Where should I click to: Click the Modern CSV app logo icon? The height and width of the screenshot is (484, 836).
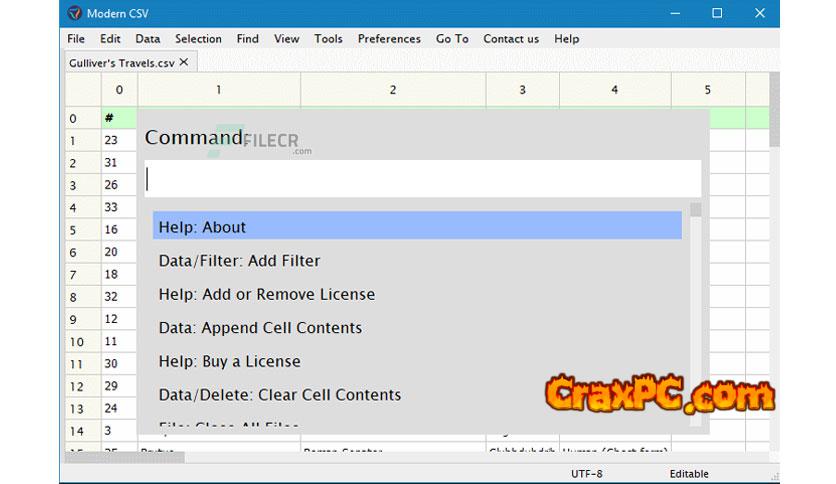coord(75,13)
